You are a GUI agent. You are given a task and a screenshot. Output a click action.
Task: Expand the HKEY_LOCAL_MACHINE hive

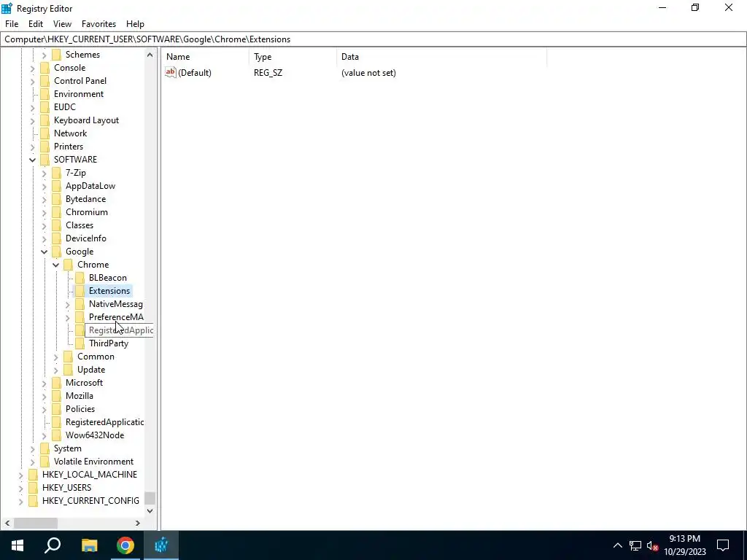pyautogui.click(x=21, y=475)
